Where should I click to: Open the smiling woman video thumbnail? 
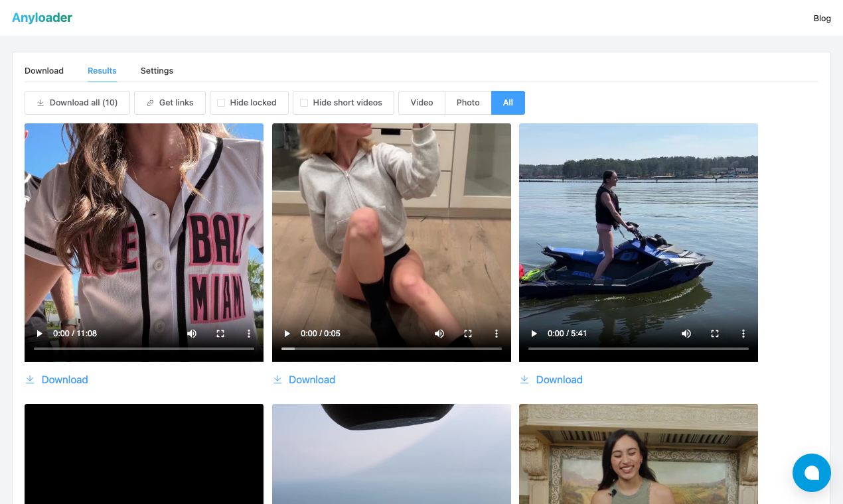pyautogui.click(x=639, y=454)
